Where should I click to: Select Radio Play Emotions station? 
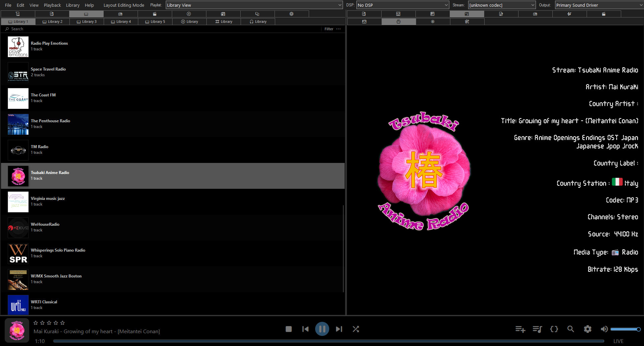173,47
